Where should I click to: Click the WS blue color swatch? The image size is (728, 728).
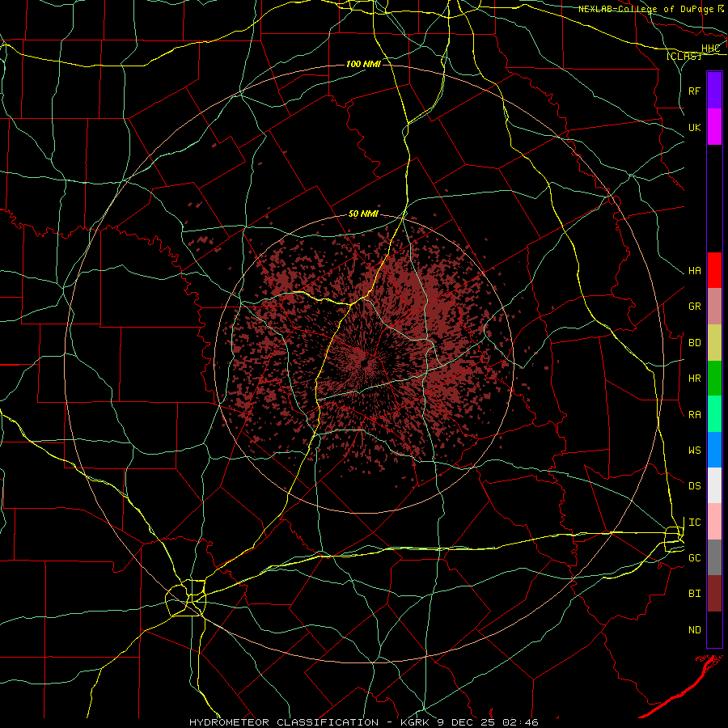[714, 450]
